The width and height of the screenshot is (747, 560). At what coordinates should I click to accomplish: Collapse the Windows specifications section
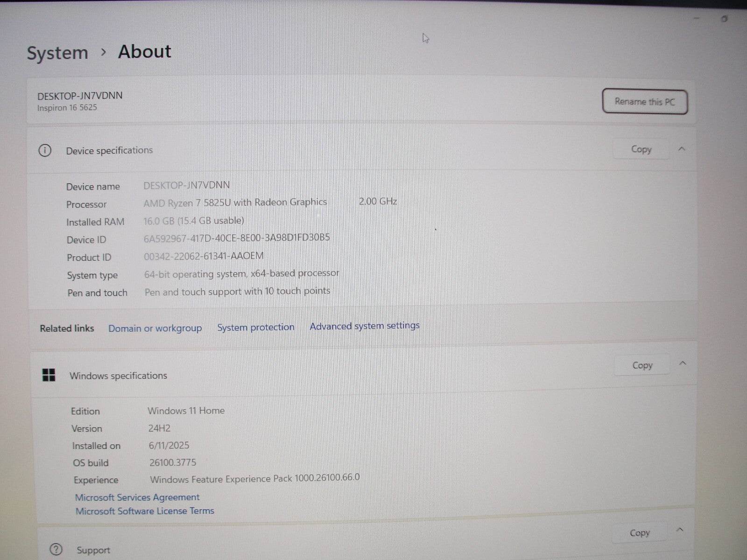coord(683,363)
